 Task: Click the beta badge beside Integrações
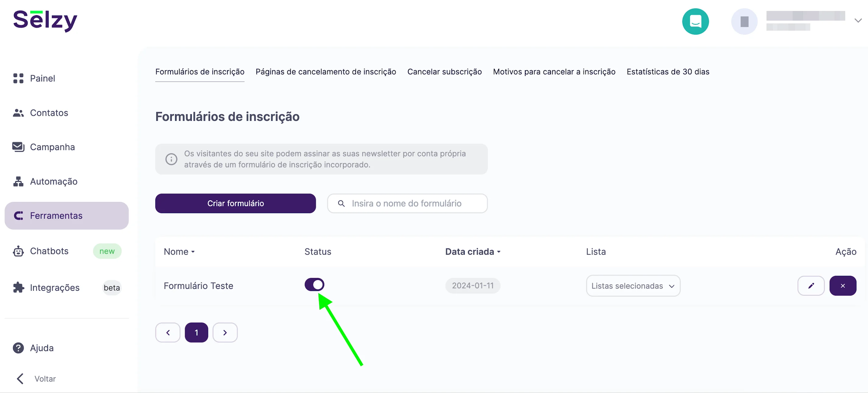[112, 288]
